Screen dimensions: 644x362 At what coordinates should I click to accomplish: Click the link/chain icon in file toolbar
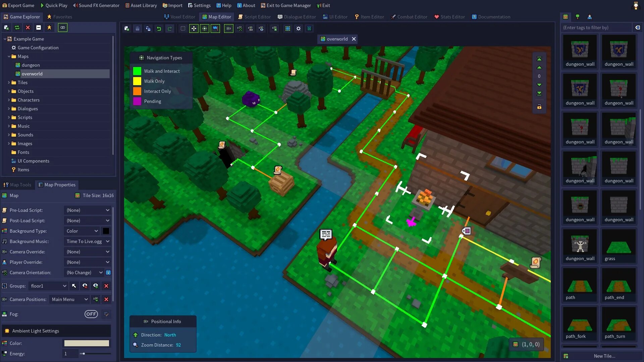62,27
